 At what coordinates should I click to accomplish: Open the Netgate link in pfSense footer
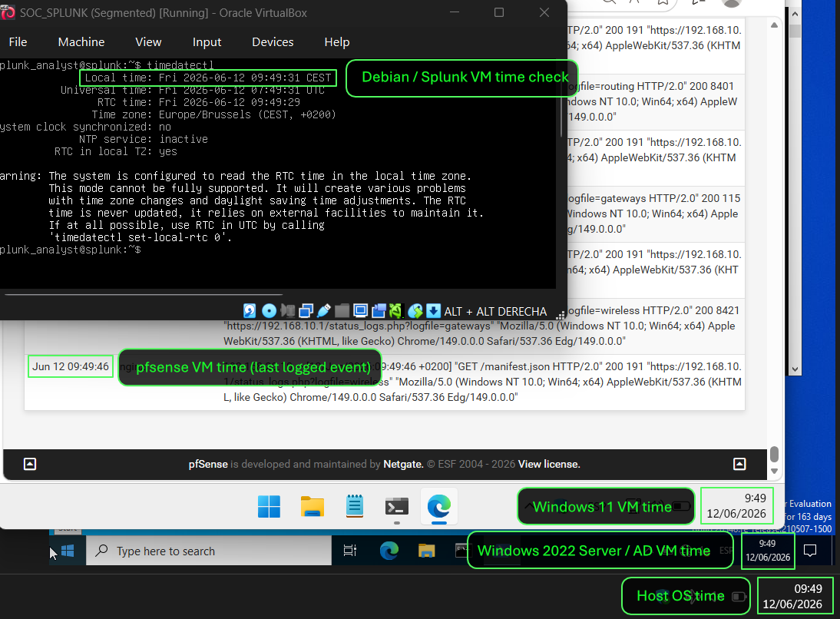[x=403, y=464]
